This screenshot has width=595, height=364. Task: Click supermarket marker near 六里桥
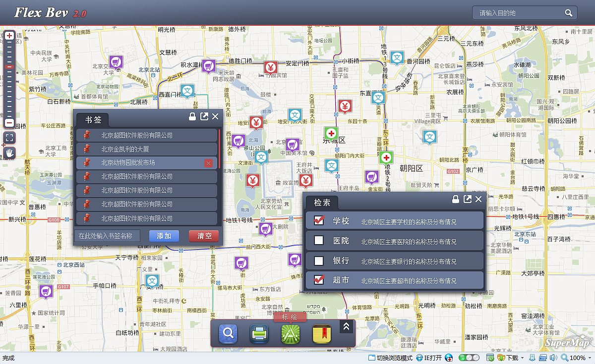point(46,292)
